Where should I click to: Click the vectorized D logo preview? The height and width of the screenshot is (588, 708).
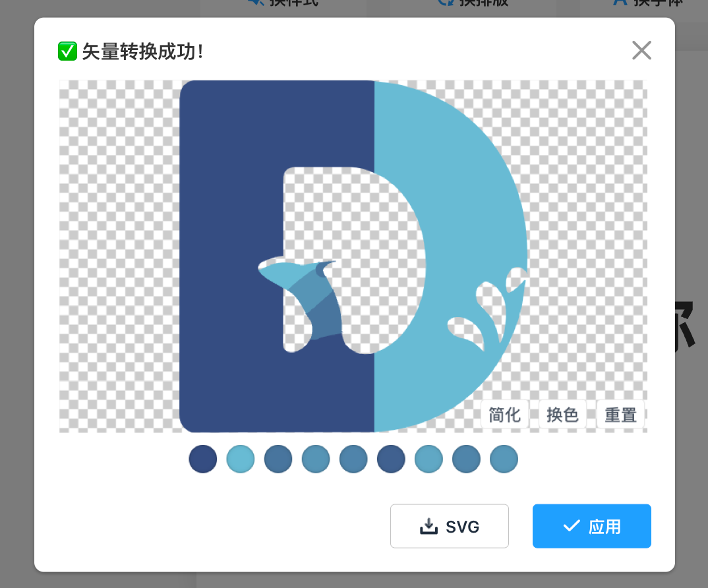pos(353,256)
